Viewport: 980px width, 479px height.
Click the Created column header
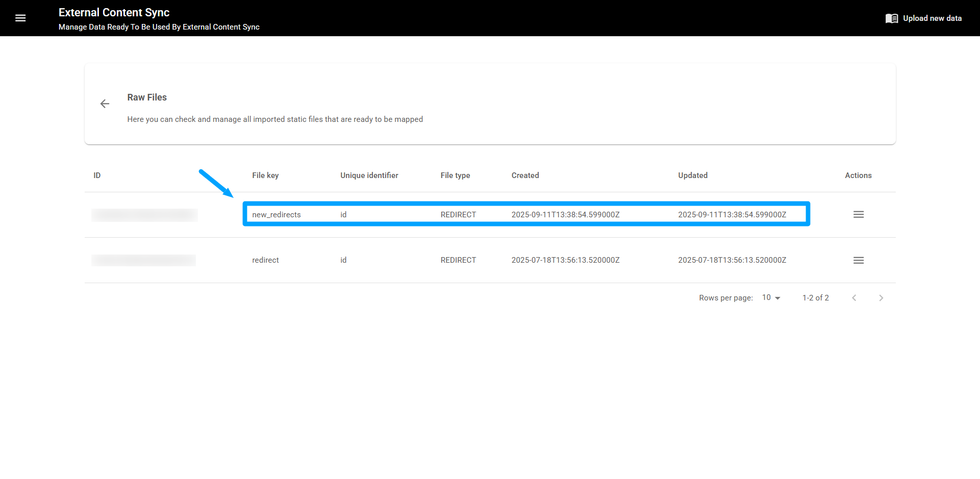[525, 176]
